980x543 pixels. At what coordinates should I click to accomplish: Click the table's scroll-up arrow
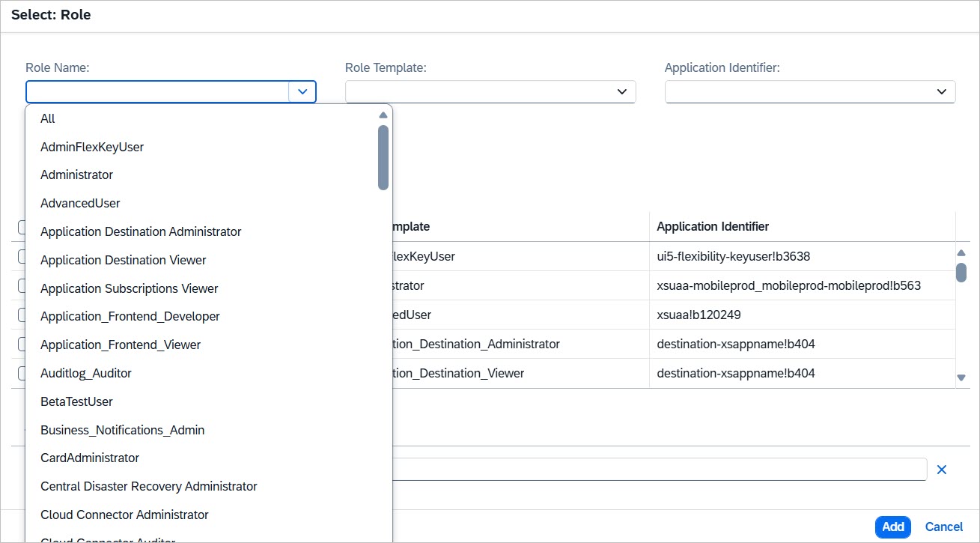[x=961, y=253]
